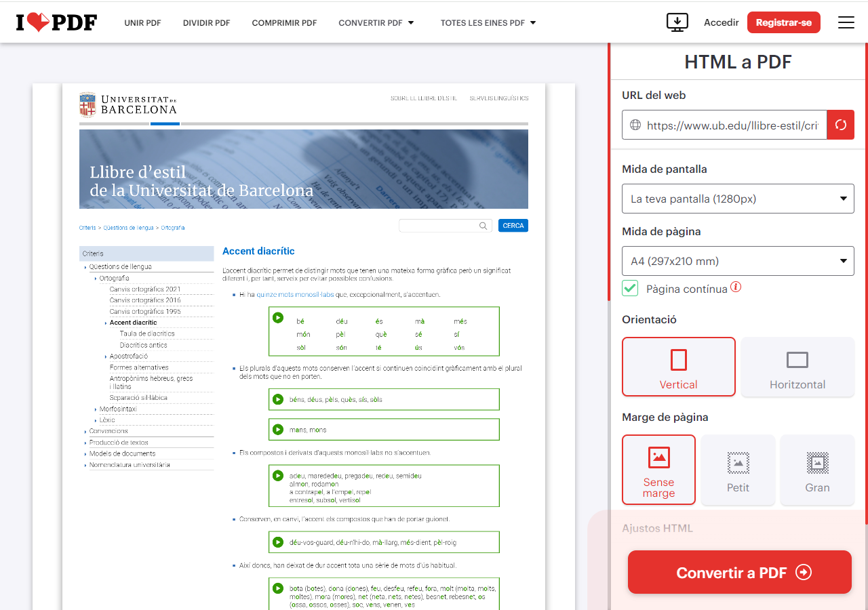The height and width of the screenshot is (610, 868).
Task: Uncheck the Pàgina contínua checkbox
Action: click(x=631, y=289)
